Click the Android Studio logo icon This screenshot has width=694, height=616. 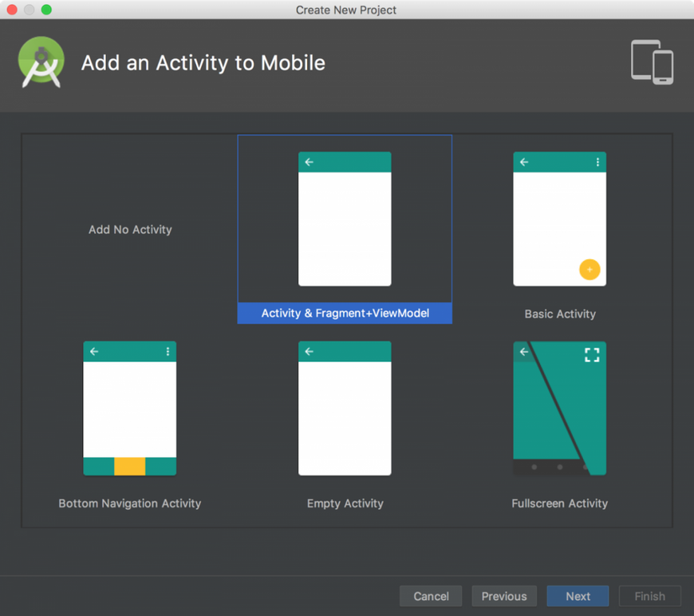click(x=41, y=62)
